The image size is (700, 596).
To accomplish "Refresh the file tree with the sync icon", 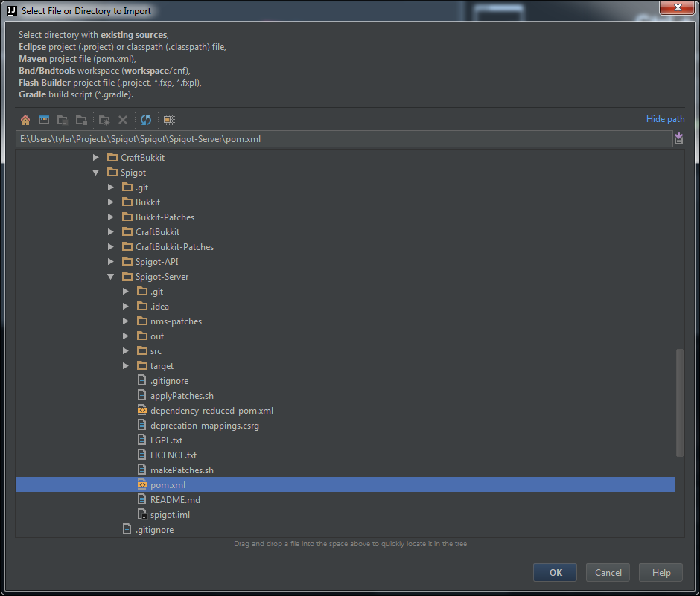I will pyautogui.click(x=146, y=120).
